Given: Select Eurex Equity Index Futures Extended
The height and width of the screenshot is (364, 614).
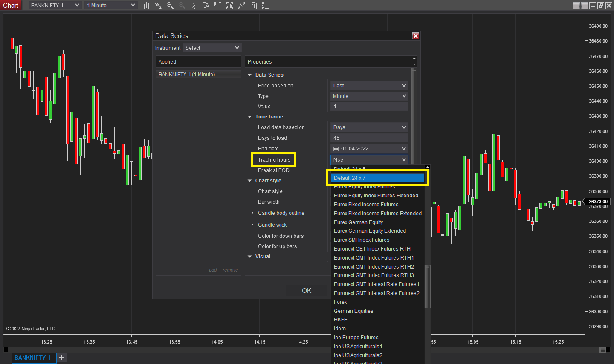Looking at the screenshot, I should point(378,196).
